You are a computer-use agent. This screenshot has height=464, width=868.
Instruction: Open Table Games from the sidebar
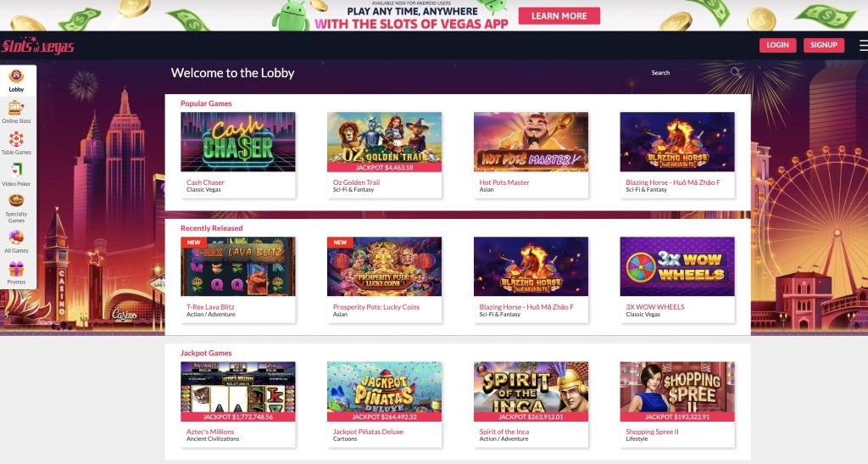coord(16,139)
